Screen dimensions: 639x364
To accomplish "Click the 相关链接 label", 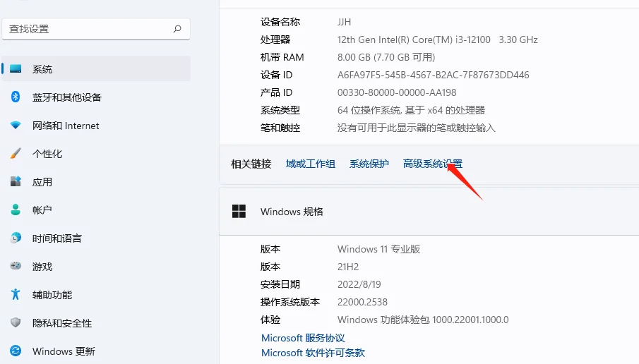I will (251, 164).
